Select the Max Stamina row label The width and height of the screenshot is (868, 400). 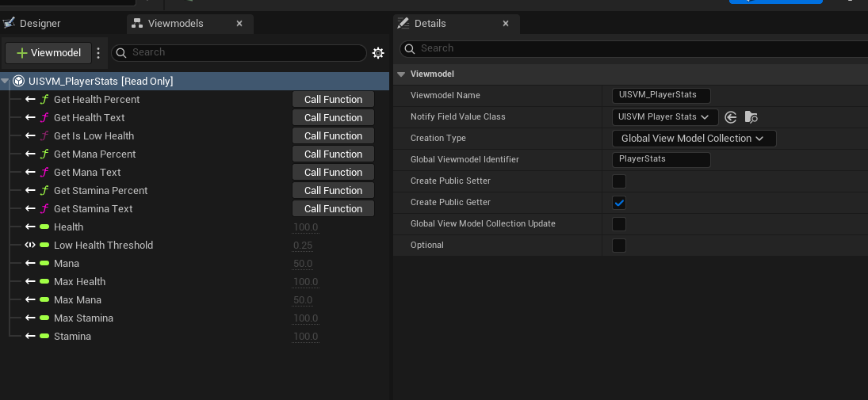[x=83, y=318]
